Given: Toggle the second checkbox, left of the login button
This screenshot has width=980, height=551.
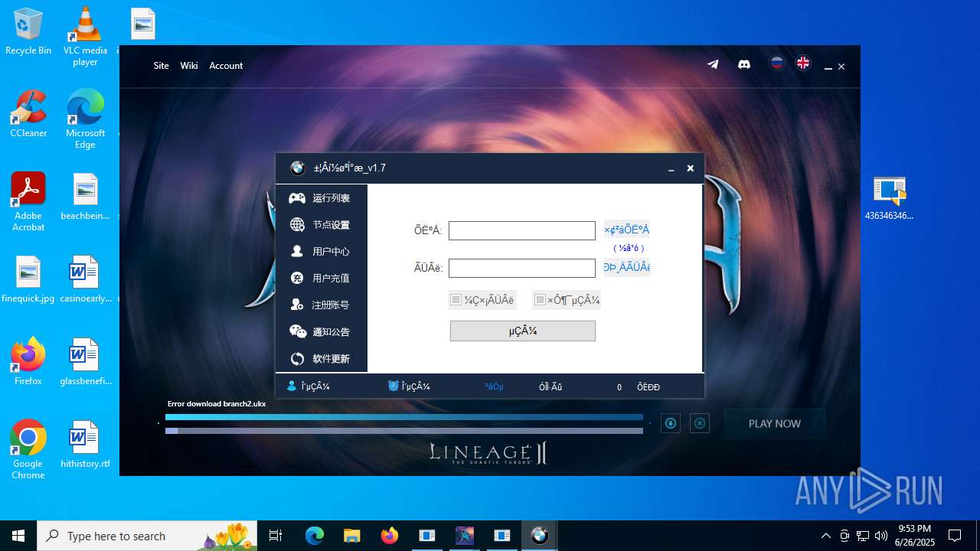Looking at the screenshot, I should pos(540,300).
